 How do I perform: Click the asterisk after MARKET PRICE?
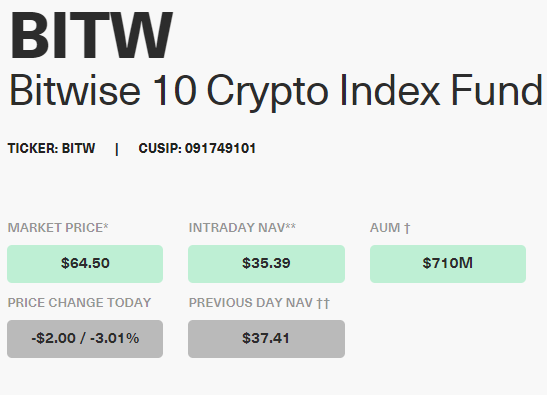106,226
